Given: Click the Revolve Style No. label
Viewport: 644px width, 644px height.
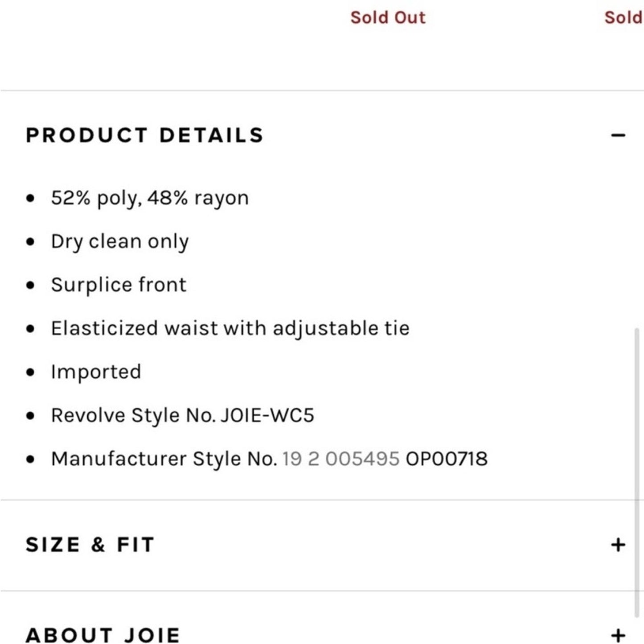Looking at the screenshot, I should 133,415.
